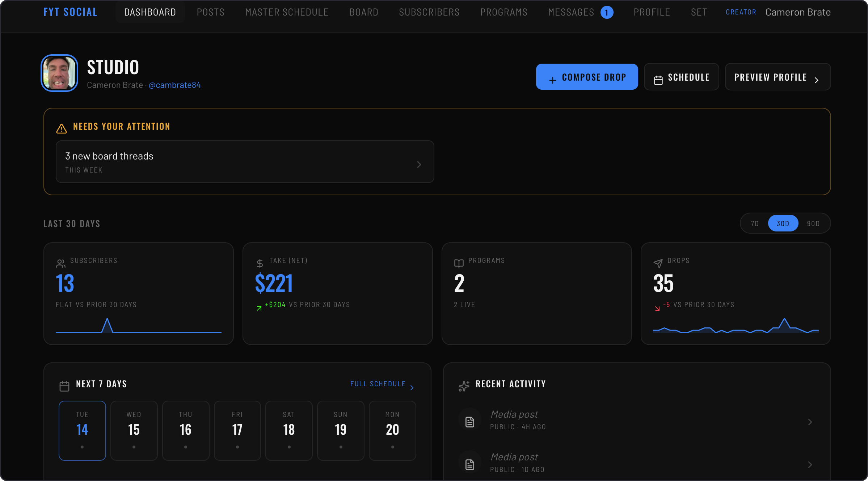868x481 pixels.
Task: Open Messages with one unread
Action: tap(581, 12)
